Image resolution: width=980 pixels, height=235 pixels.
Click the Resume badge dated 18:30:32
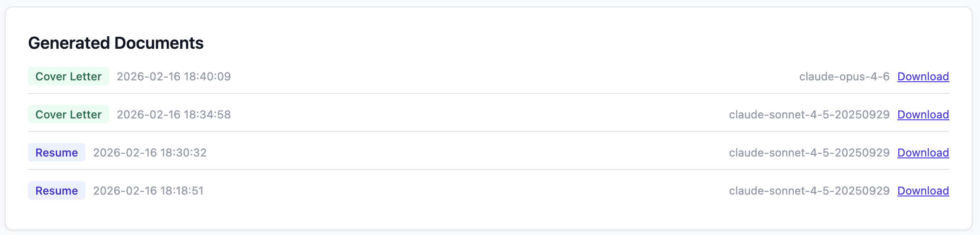tap(57, 153)
